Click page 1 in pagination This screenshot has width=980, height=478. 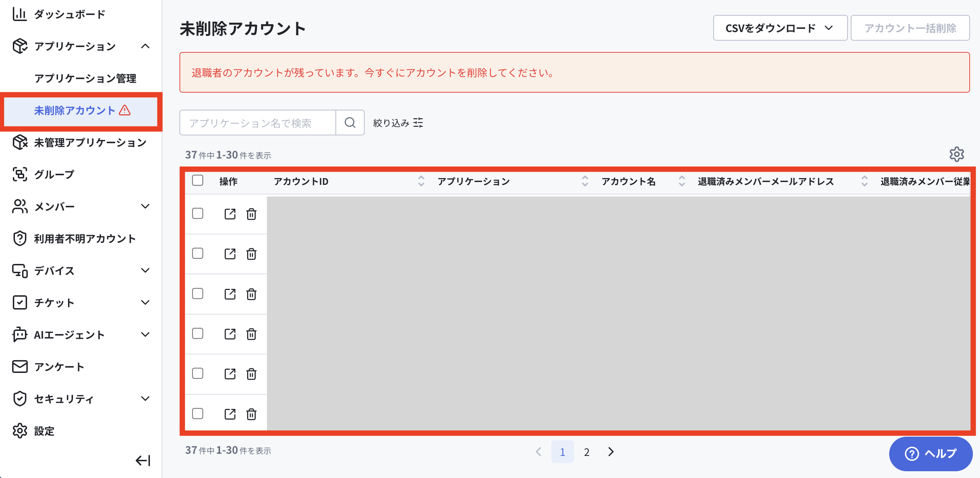coord(562,452)
